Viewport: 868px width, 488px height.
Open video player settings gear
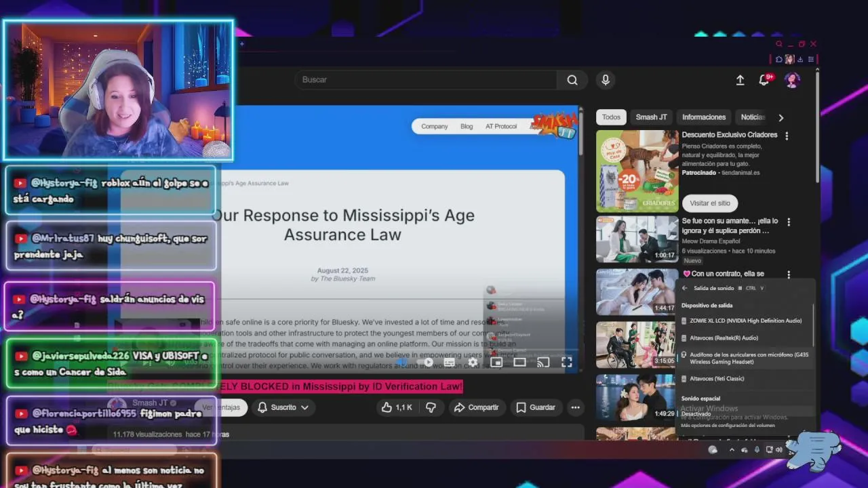(473, 362)
